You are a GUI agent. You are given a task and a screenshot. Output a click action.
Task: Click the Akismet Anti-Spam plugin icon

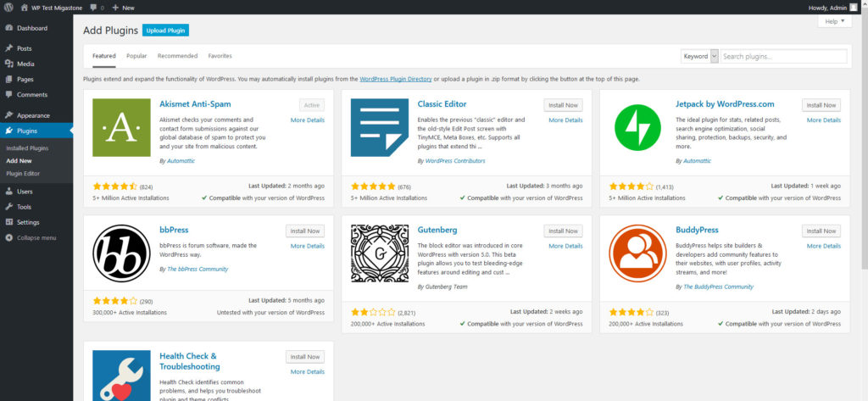tap(121, 127)
